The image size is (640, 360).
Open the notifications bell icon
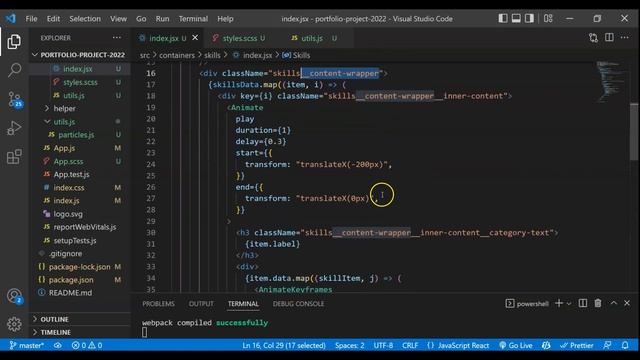pyautogui.click(x=625, y=345)
